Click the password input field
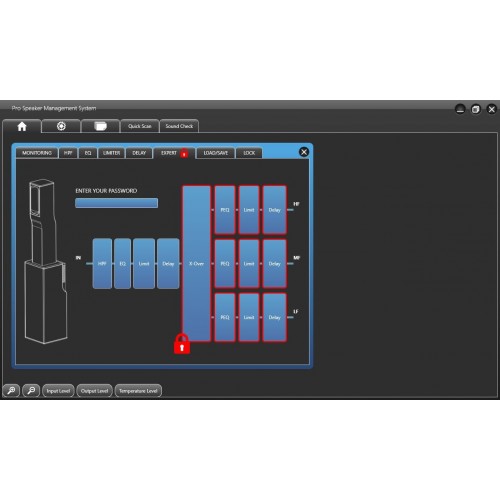 117,203
